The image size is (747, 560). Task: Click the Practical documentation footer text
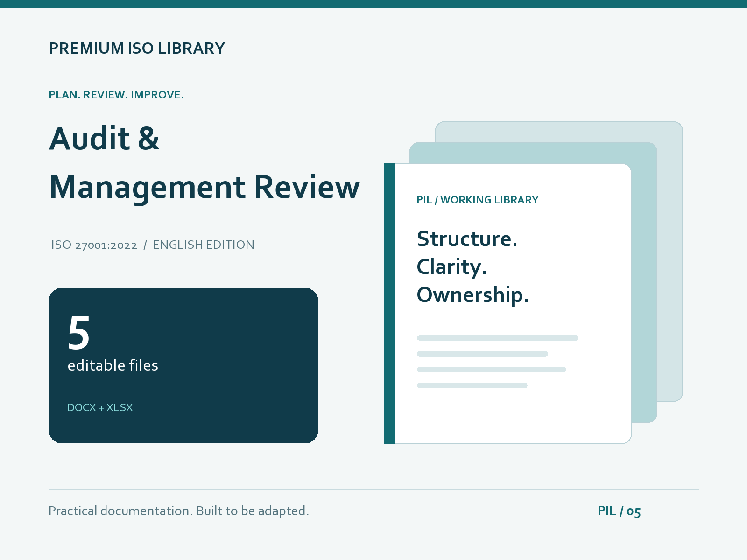point(179,511)
